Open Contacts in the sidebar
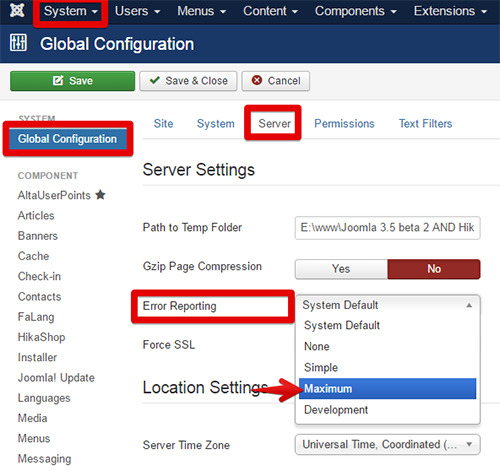 click(39, 297)
